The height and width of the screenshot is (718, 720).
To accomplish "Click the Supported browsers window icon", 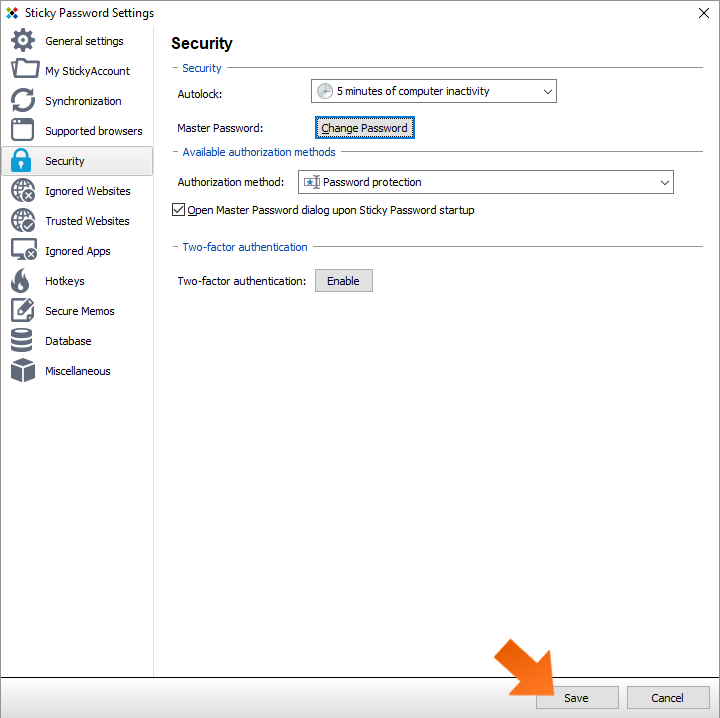I will click(22, 130).
